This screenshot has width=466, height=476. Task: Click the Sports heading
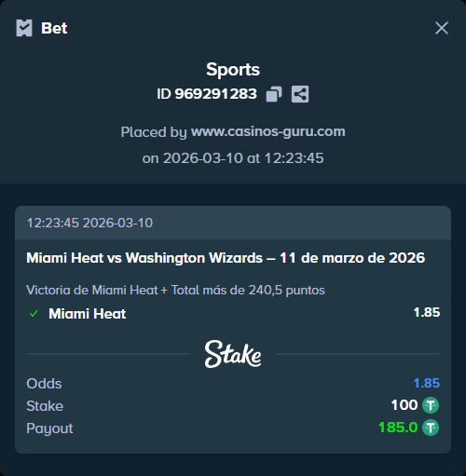point(233,69)
